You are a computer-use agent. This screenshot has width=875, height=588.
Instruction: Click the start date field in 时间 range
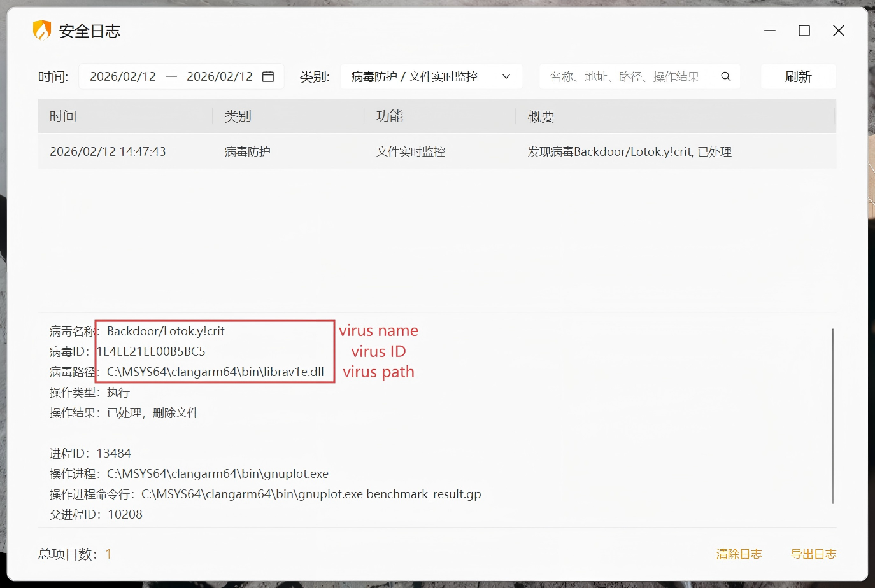pos(123,76)
